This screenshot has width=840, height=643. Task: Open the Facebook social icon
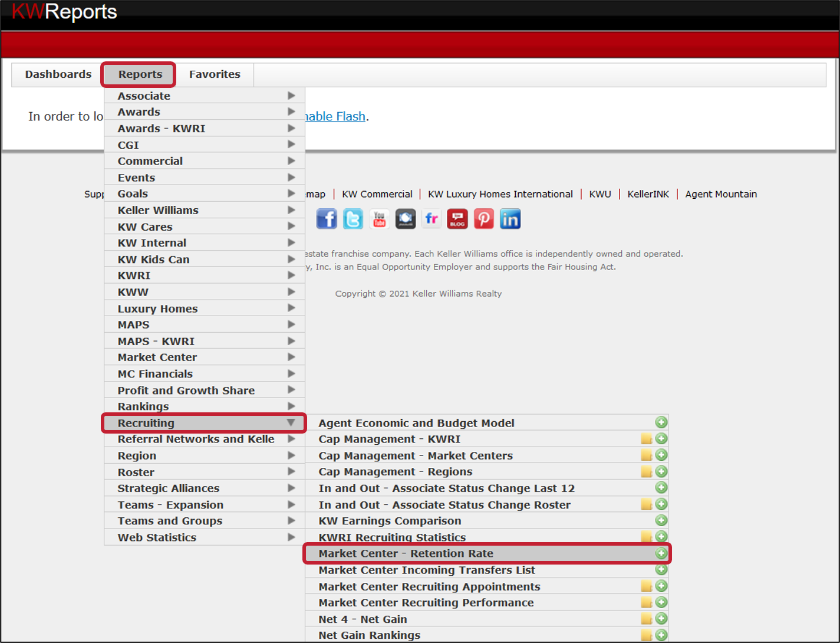[327, 219]
